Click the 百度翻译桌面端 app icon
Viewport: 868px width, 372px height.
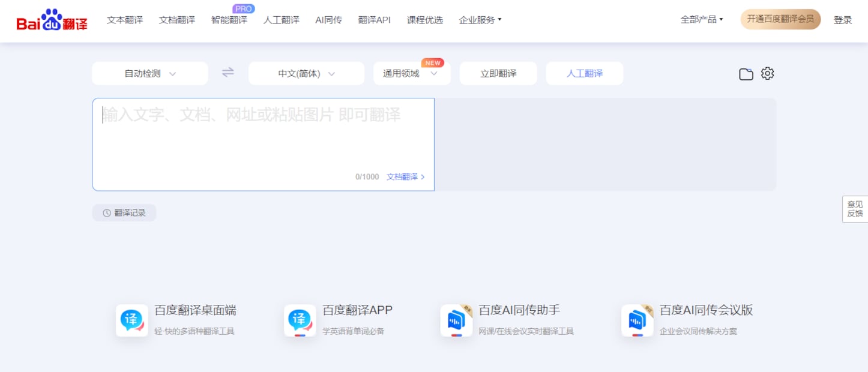click(x=132, y=320)
